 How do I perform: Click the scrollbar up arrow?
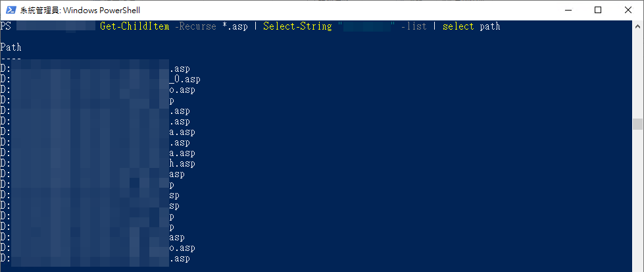click(637, 25)
